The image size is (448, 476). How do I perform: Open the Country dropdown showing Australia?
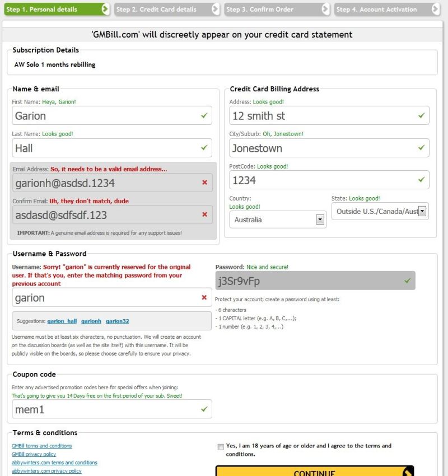[x=278, y=220]
